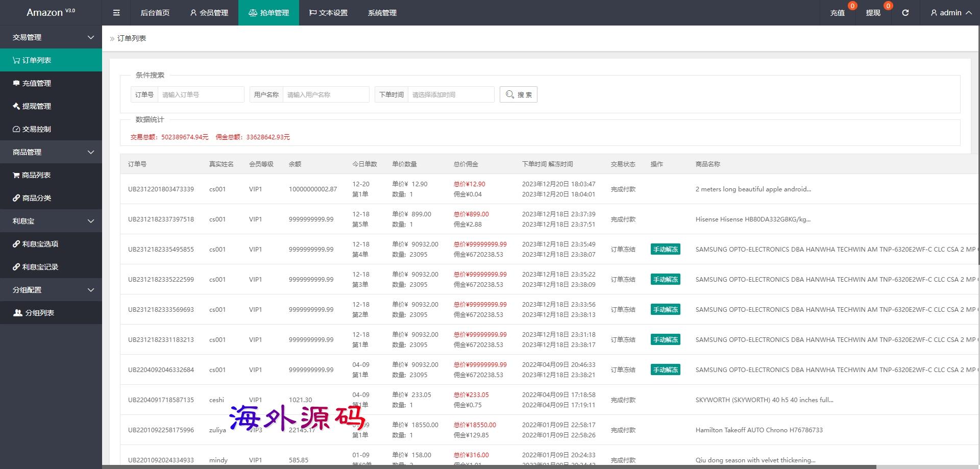The image size is (980, 469).
Task: Click product Hisense HB80DA332G8KG row name
Action: [753, 219]
